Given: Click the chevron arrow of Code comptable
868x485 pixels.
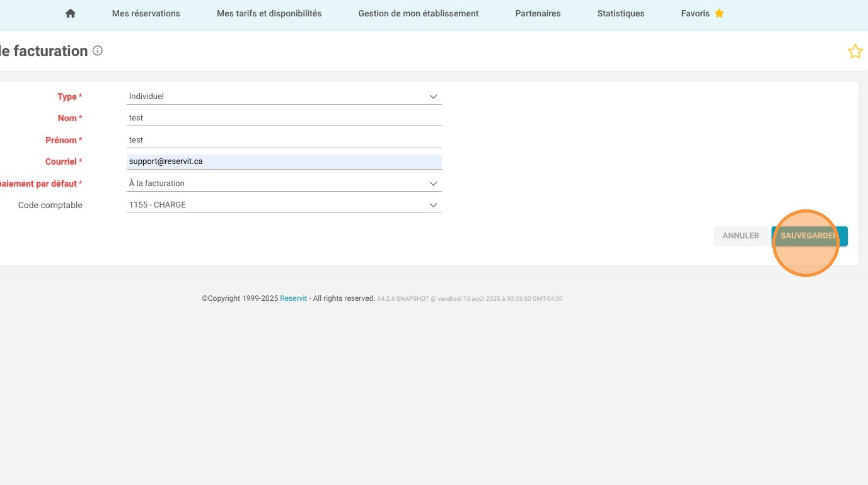Looking at the screenshot, I should [x=433, y=205].
